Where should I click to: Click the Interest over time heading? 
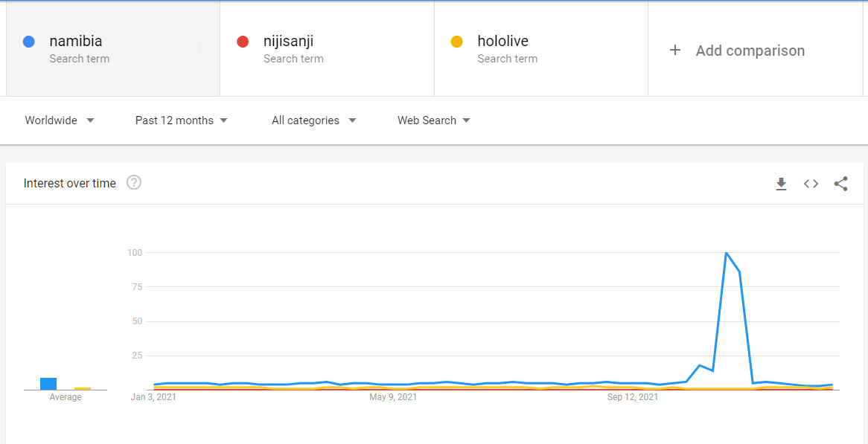coord(70,184)
